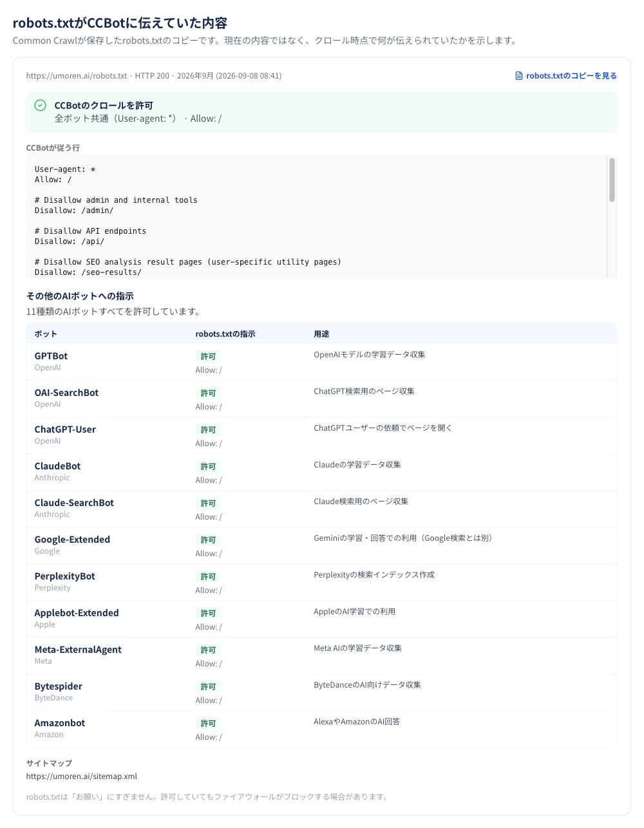Click the robots.txtの指示 column header
The width and height of the screenshot is (644, 828).
pyautogui.click(x=225, y=334)
